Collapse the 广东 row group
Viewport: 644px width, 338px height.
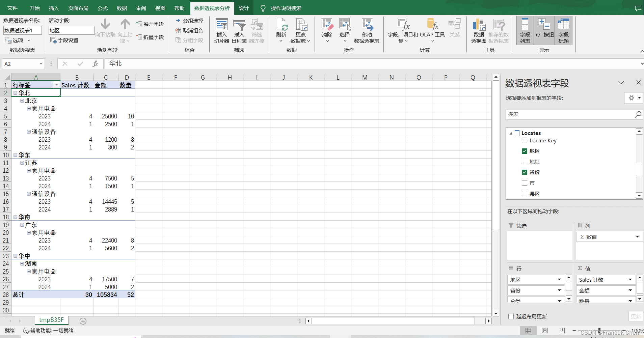click(22, 225)
